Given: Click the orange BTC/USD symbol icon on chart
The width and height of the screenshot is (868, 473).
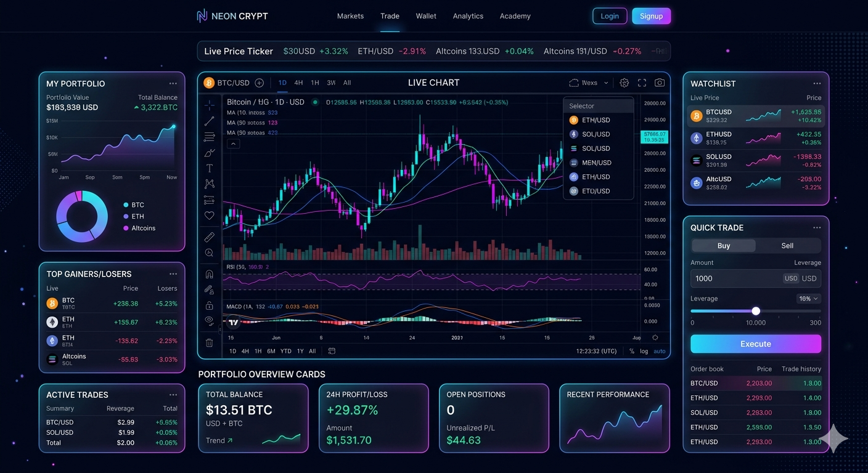Looking at the screenshot, I should [208, 83].
